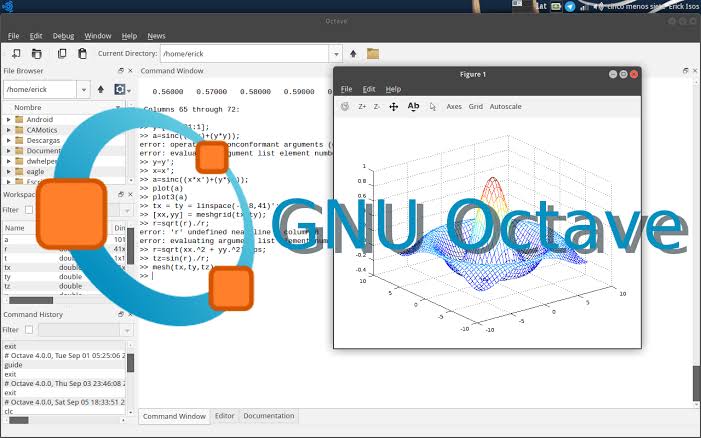
Task: Open the File Browser path dropdown
Action: (x=84, y=89)
